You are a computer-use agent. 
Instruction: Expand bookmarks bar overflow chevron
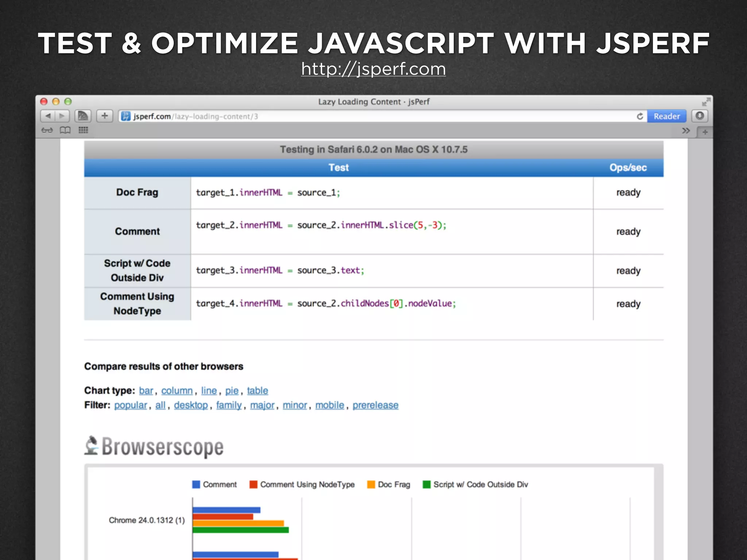pyautogui.click(x=686, y=131)
